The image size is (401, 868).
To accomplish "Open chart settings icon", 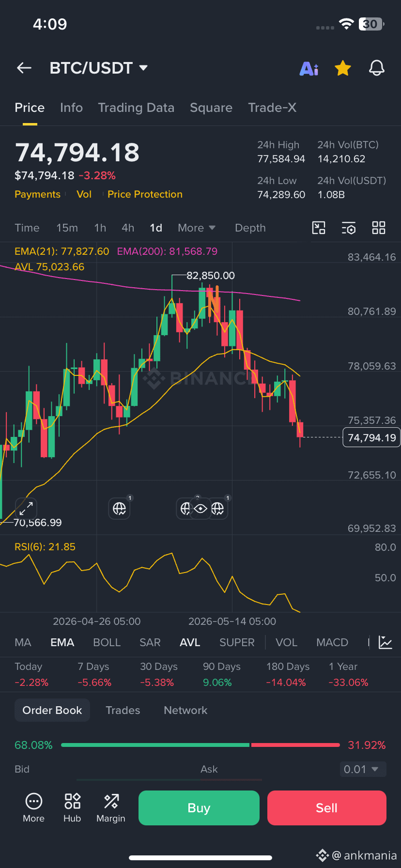I will 349,228.
